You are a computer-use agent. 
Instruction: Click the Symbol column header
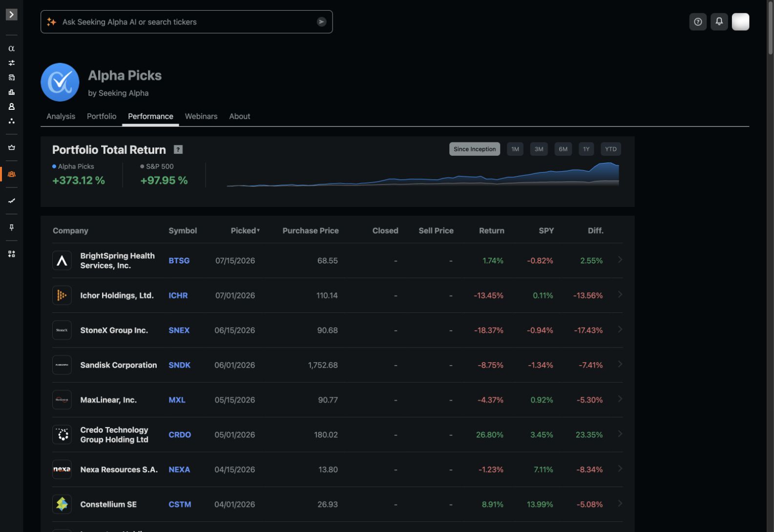point(183,230)
